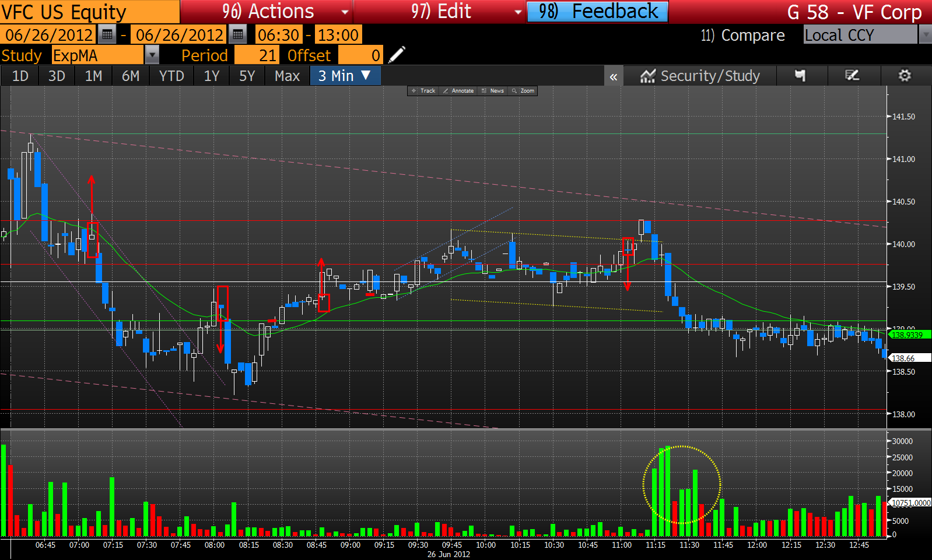Click the VFC US Equity security field
This screenshot has width=932, height=560.
tap(90, 12)
